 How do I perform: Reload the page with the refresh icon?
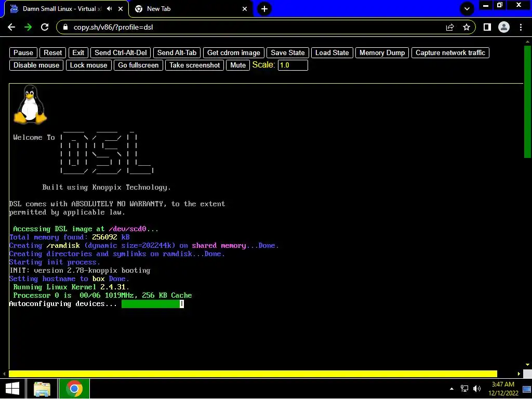(45, 27)
